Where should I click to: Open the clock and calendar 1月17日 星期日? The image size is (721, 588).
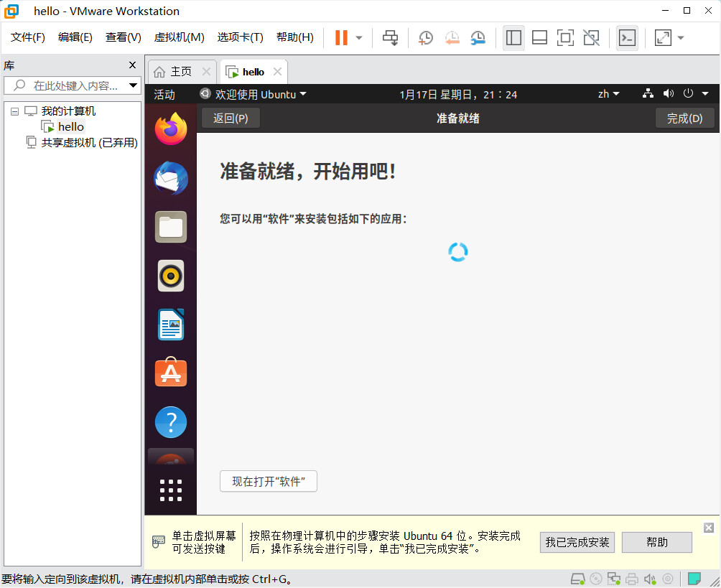[x=458, y=95]
